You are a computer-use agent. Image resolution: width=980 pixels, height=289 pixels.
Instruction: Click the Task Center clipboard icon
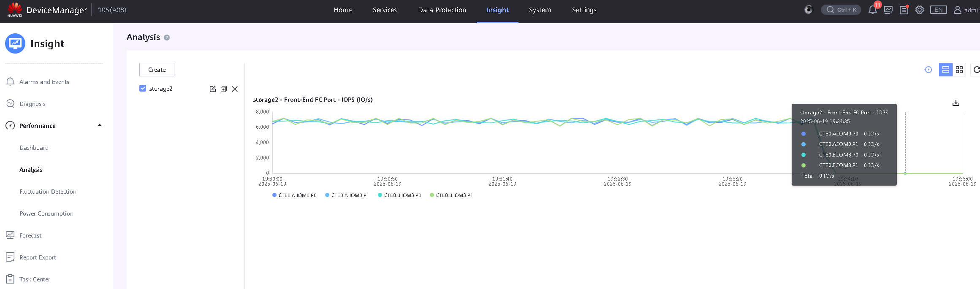[x=10, y=279]
